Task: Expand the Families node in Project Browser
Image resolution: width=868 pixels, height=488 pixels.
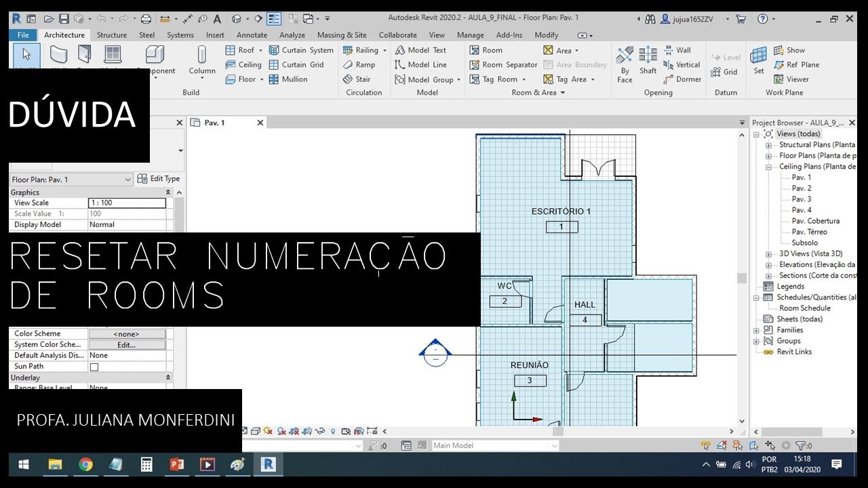Action: point(757,330)
